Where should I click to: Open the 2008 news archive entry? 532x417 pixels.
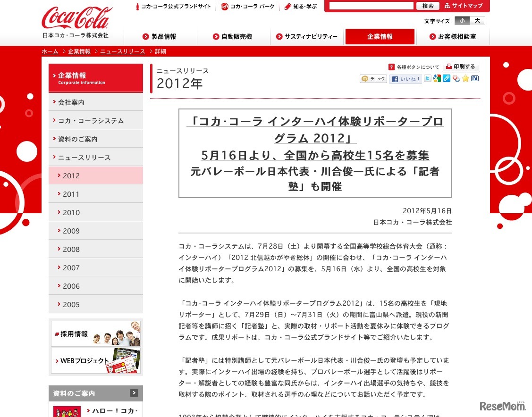[x=71, y=249]
